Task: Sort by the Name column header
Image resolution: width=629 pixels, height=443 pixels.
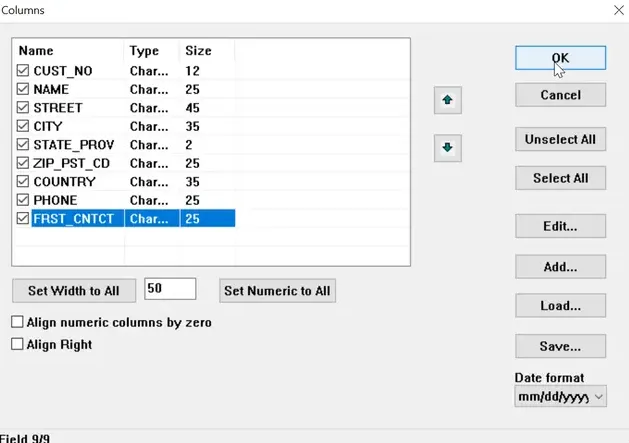Action: (x=36, y=51)
